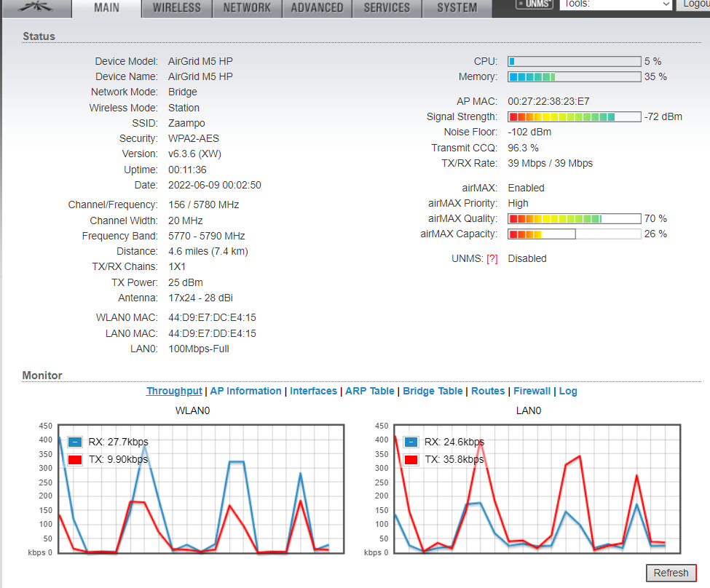This screenshot has width=710, height=588.
Task: Click the WLAN0 throughput graph
Action: 201,489
